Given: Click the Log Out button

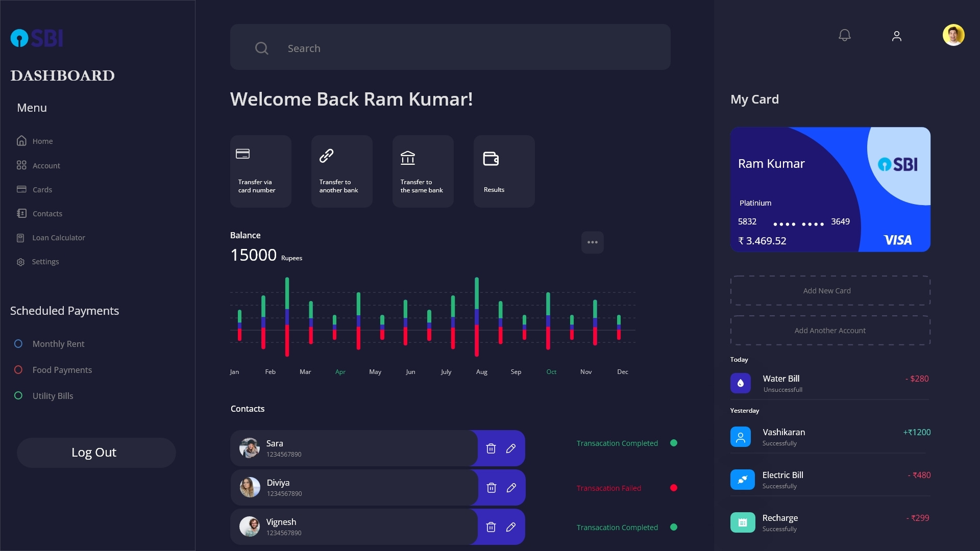Looking at the screenshot, I should point(96,452).
